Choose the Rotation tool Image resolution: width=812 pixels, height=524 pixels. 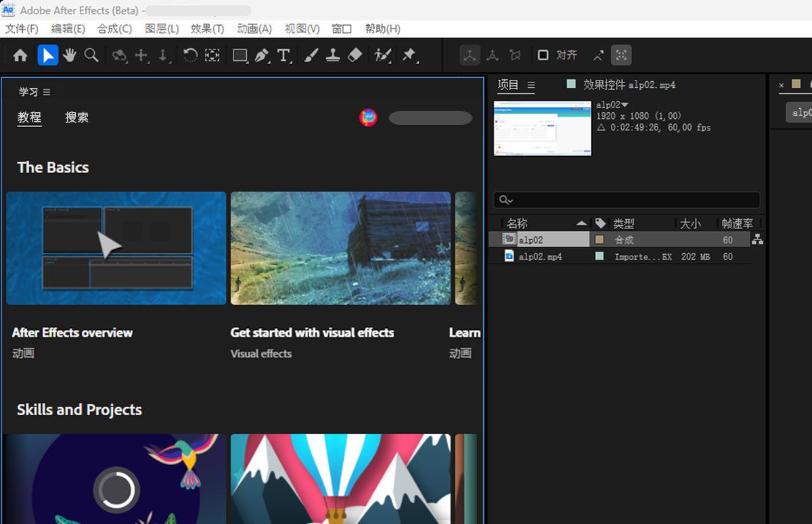[190, 55]
